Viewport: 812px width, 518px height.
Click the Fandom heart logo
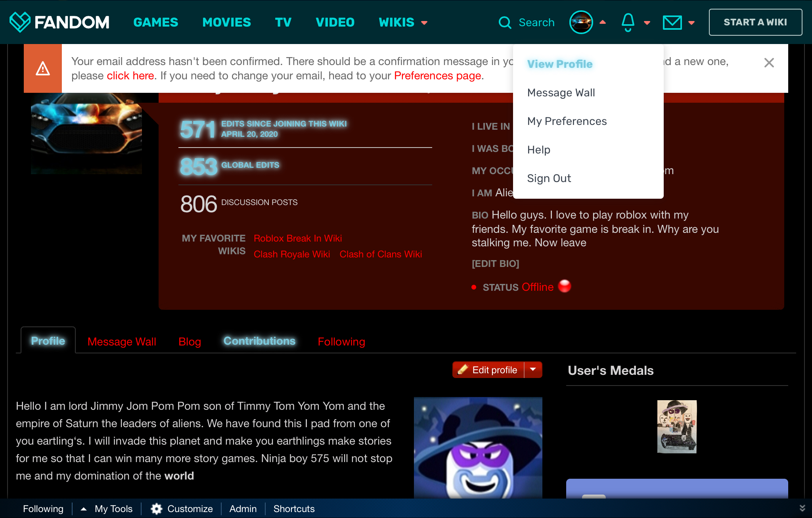tap(20, 22)
